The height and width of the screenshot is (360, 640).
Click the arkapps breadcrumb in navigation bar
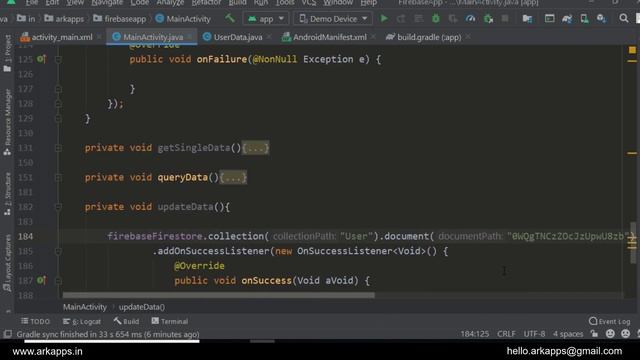click(x=64, y=19)
